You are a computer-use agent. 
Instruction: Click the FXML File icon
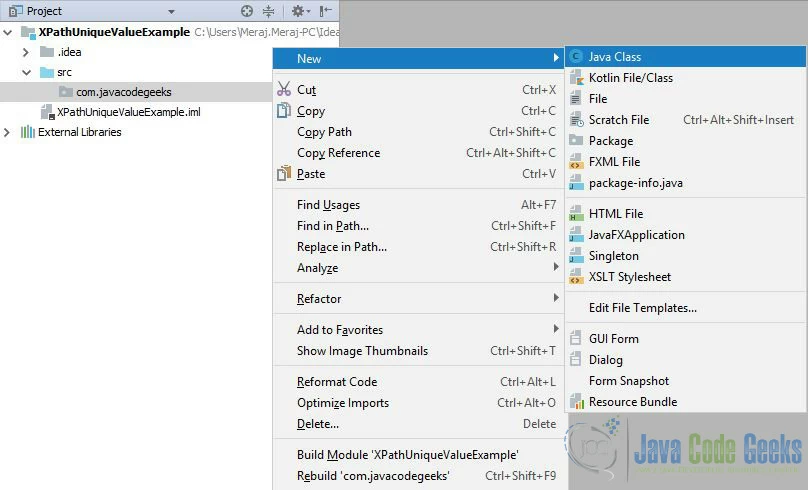576,162
